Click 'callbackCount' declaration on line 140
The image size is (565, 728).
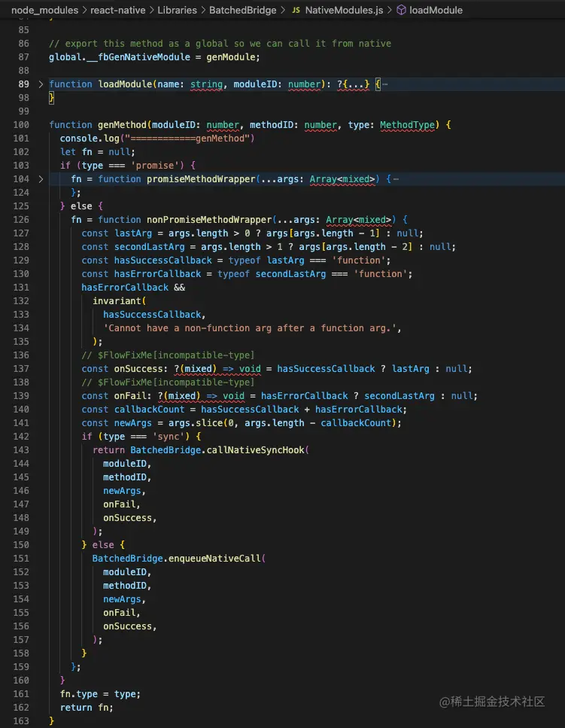[x=150, y=409]
